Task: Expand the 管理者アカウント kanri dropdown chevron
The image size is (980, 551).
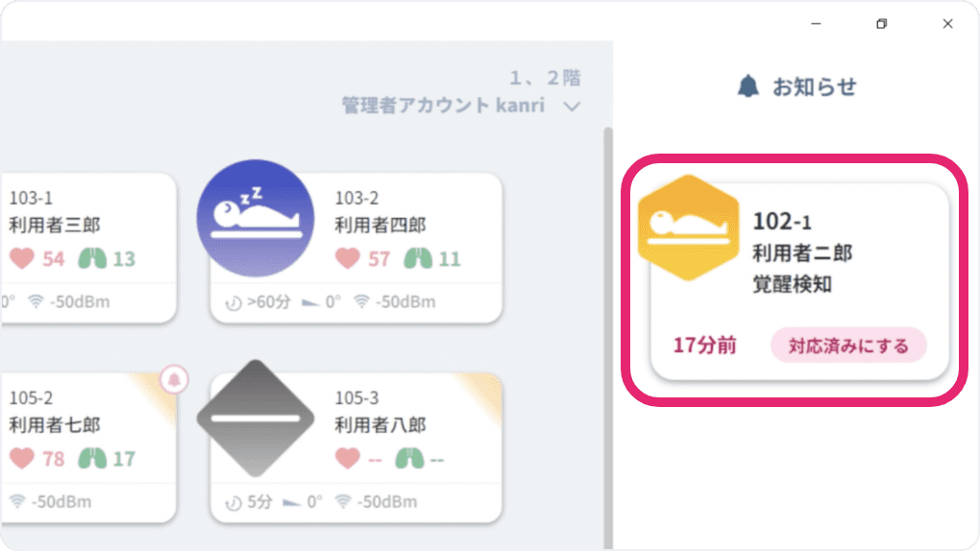Action: click(x=572, y=107)
